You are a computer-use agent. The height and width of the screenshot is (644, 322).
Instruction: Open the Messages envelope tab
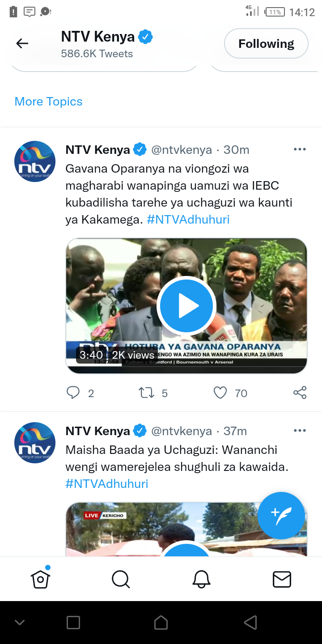[x=282, y=579]
